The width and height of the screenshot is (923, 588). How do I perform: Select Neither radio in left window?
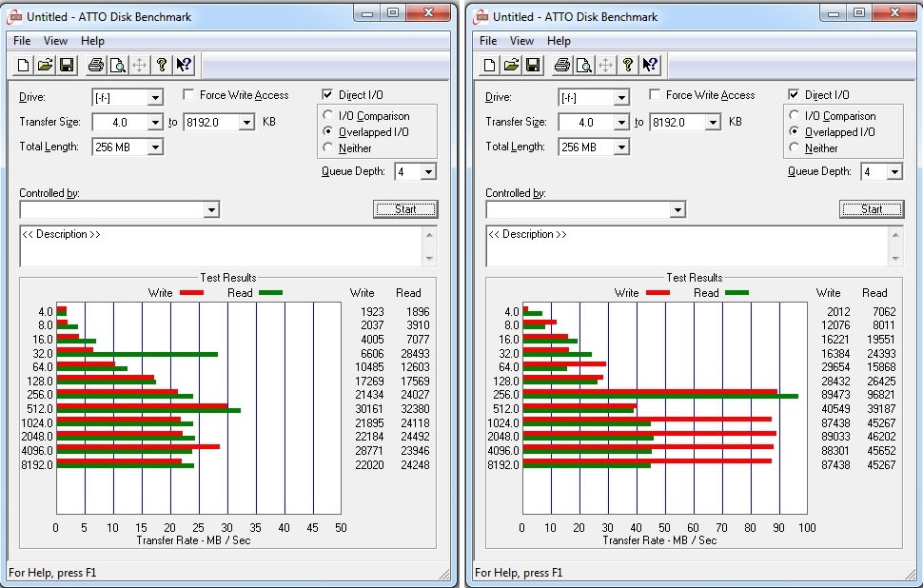(x=328, y=147)
